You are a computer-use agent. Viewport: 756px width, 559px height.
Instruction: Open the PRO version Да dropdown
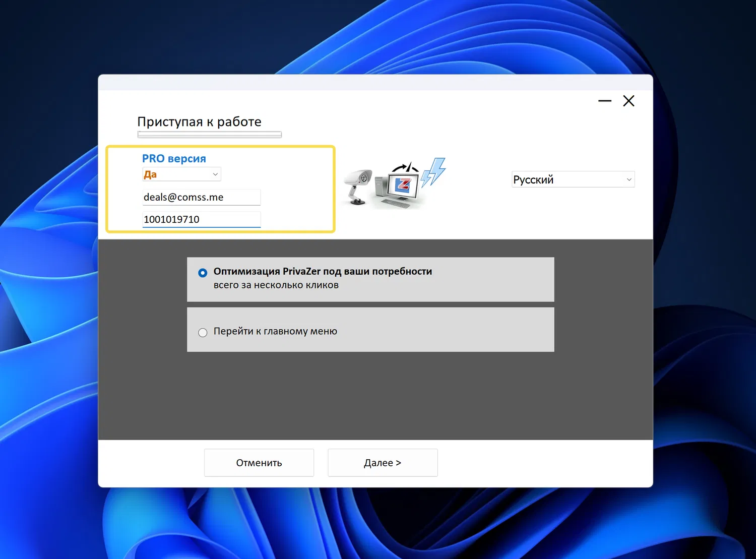[x=181, y=174]
